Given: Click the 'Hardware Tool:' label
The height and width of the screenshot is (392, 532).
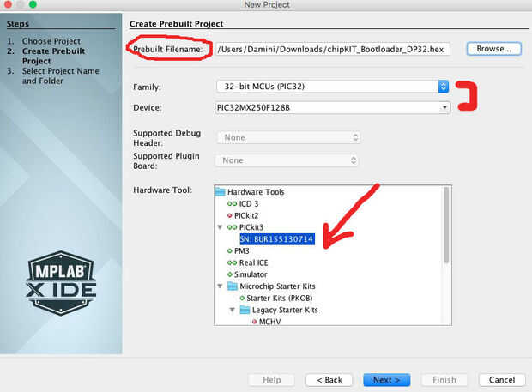Looking at the screenshot, I should click(162, 190).
